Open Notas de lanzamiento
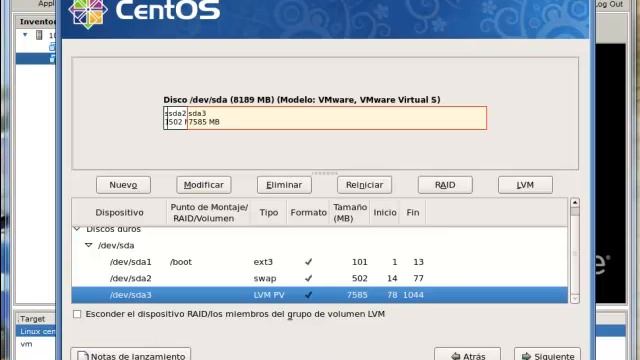The height and width of the screenshot is (360, 640). [131, 355]
